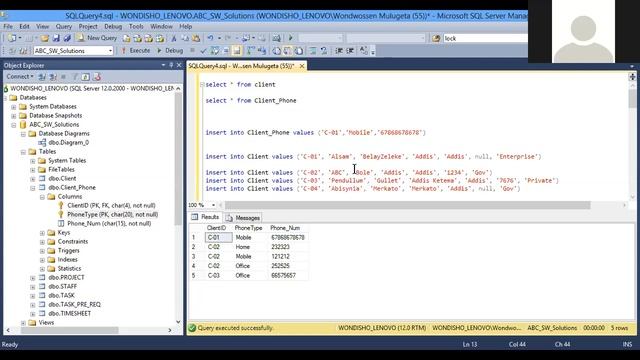The width and height of the screenshot is (640, 360).
Task: Cancel executing query with stop square icon
Action: pyautogui.click(x=192, y=51)
